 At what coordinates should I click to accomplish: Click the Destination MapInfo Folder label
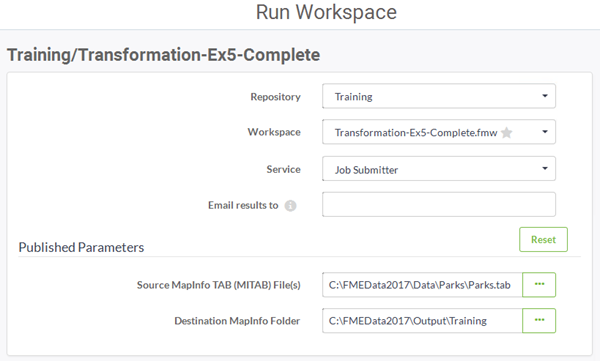pyautogui.click(x=237, y=321)
